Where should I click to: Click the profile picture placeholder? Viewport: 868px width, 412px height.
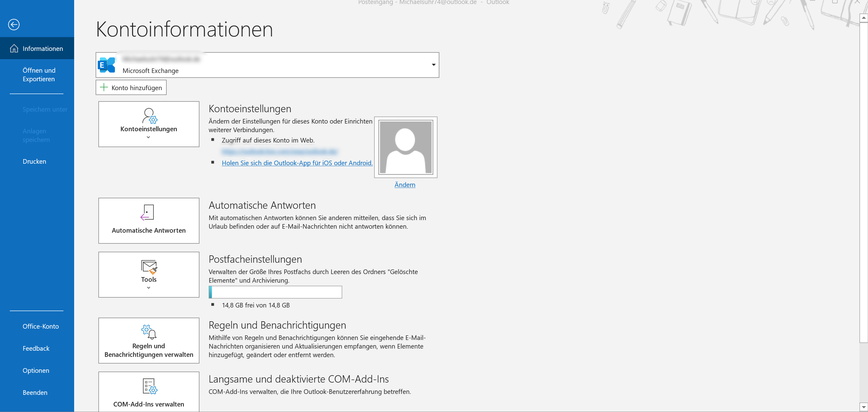[406, 147]
